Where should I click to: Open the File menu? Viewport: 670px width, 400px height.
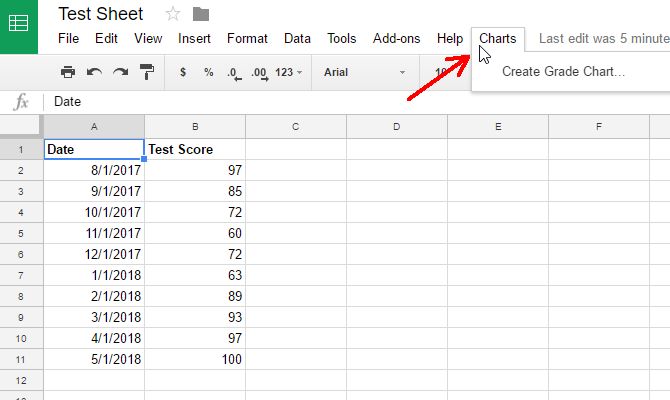pos(68,38)
